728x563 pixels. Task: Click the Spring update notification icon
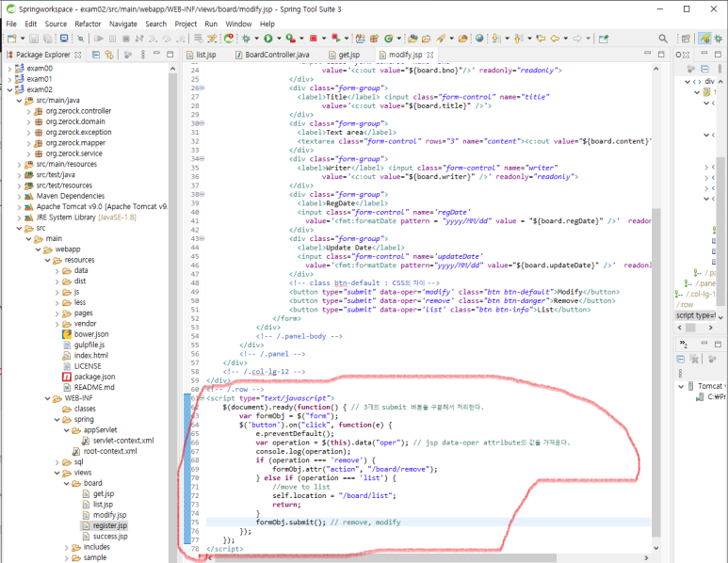[x=229, y=39]
